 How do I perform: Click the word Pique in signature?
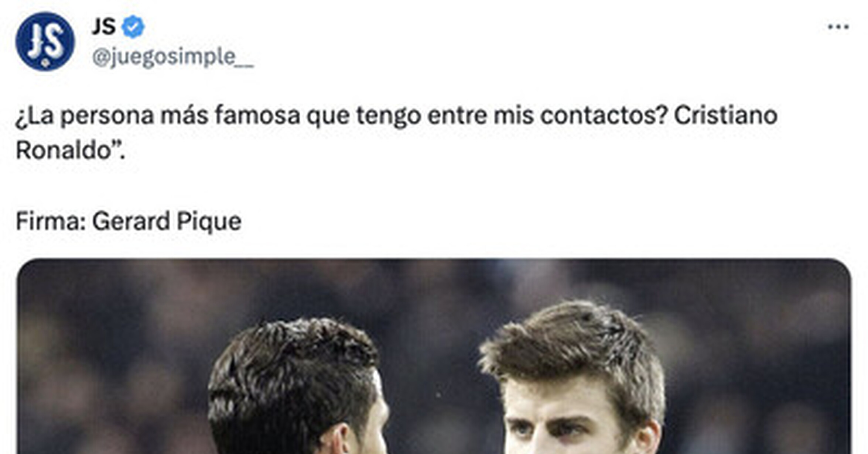[x=209, y=222]
